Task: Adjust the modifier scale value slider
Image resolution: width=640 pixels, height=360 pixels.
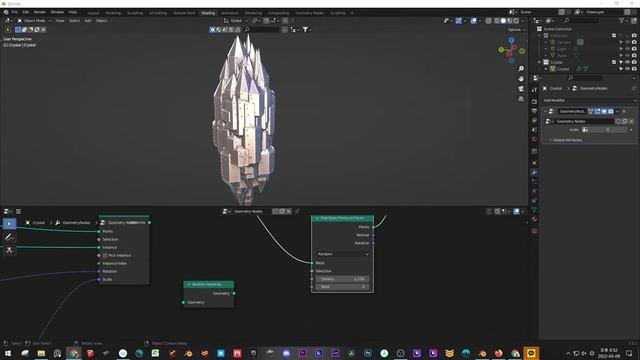Action: click(608, 130)
